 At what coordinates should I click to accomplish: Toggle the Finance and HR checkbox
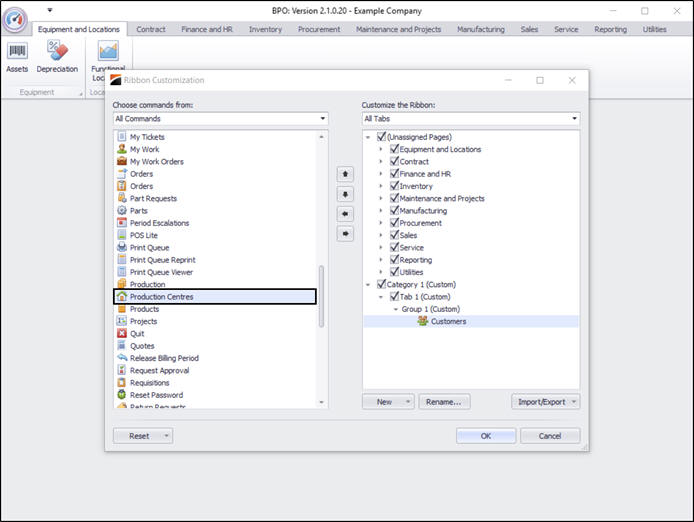[394, 174]
